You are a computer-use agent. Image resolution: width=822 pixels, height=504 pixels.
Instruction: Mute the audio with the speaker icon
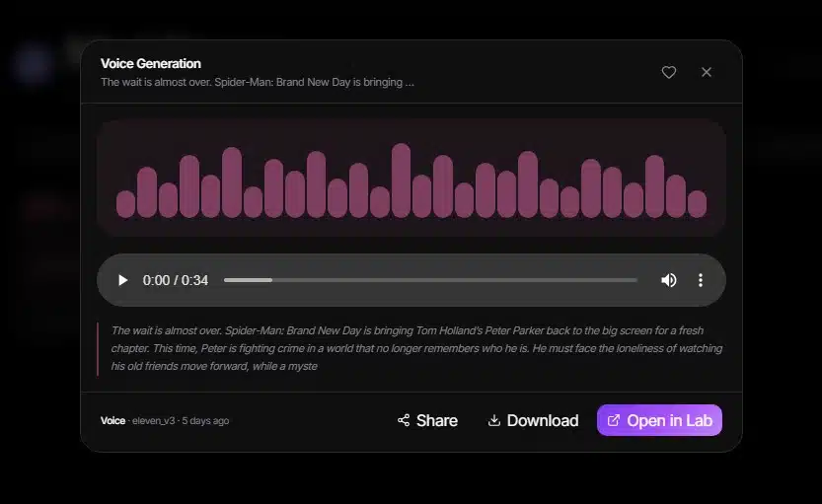coord(668,280)
